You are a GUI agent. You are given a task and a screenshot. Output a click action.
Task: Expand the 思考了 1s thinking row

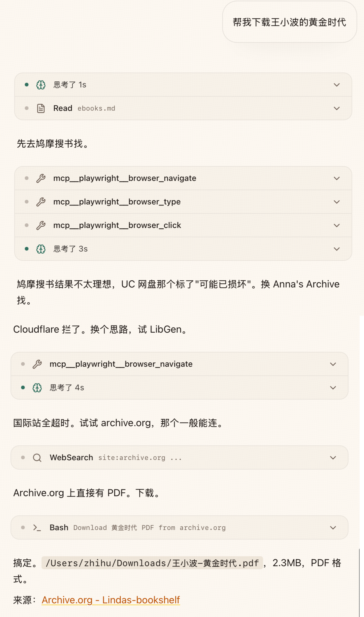[337, 85]
